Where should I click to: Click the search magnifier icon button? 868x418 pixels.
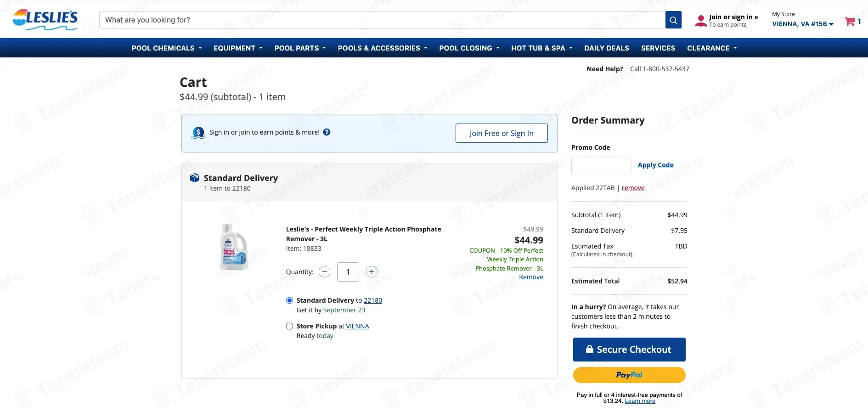(673, 20)
